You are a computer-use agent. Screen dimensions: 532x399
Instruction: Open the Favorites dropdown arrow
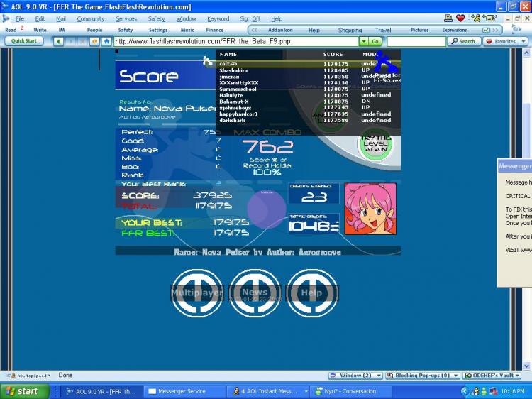(523, 41)
